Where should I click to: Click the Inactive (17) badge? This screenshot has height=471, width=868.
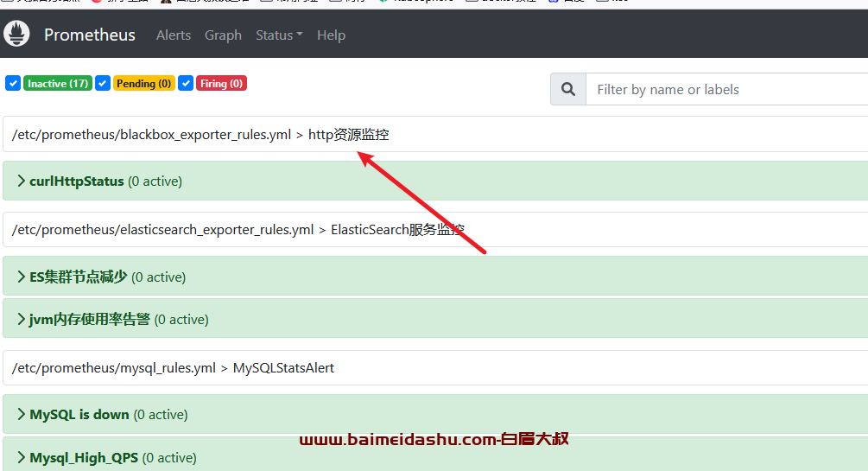click(58, 84)
